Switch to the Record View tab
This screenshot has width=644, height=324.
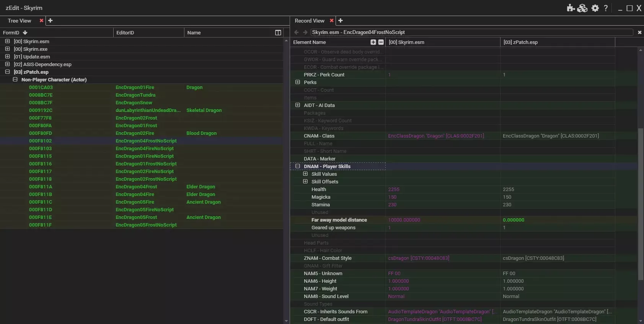[310, 21]
